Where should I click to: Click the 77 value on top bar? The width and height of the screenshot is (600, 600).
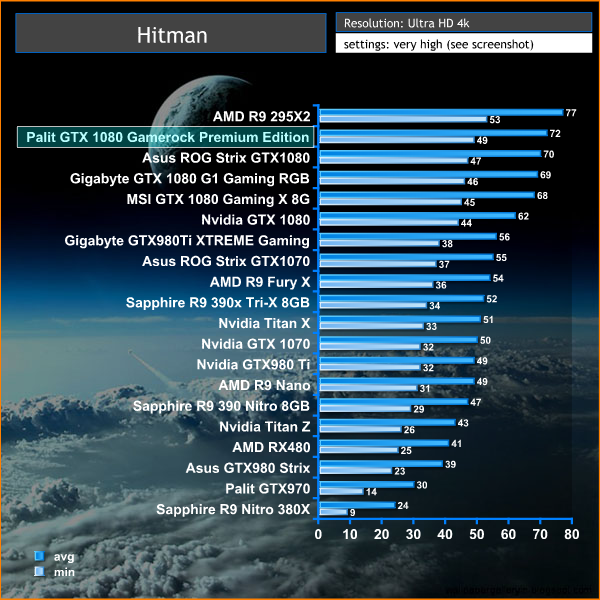click(571, 113)
